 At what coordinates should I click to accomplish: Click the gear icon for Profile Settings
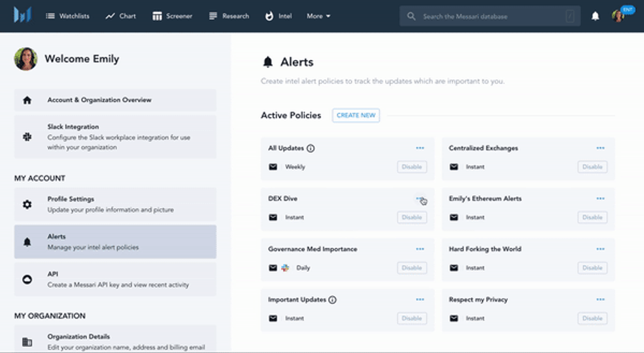(27, 204)
